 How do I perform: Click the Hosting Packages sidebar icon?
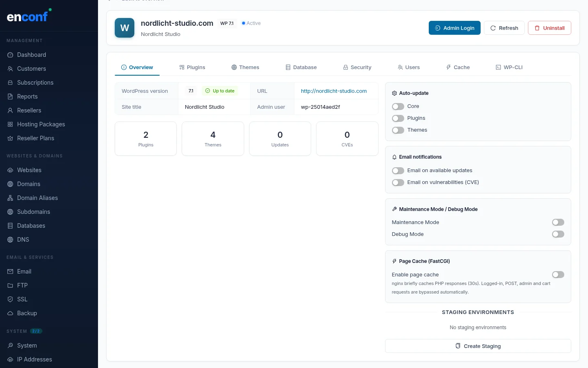[x=10, y=124]
